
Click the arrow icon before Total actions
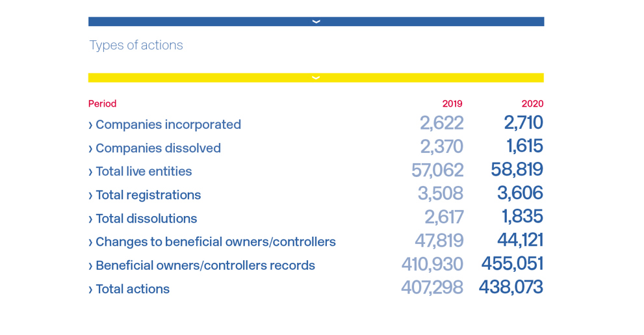coord(90,289)
